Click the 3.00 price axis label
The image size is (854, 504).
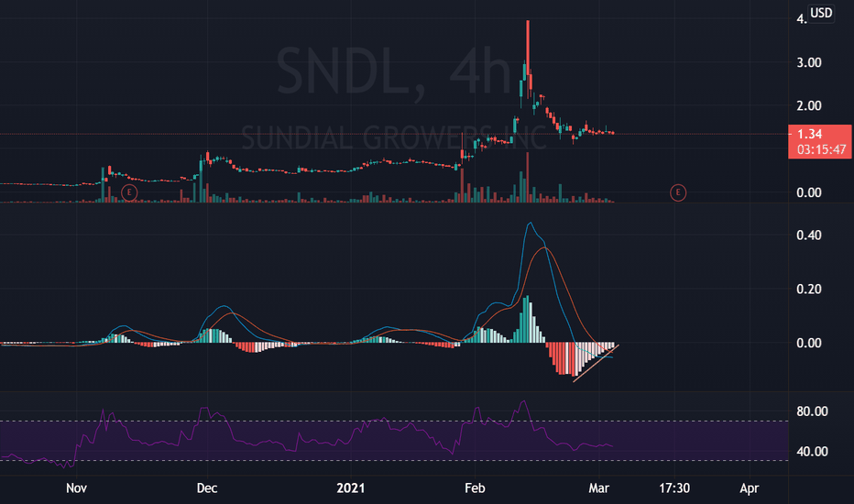coord(809,62)
